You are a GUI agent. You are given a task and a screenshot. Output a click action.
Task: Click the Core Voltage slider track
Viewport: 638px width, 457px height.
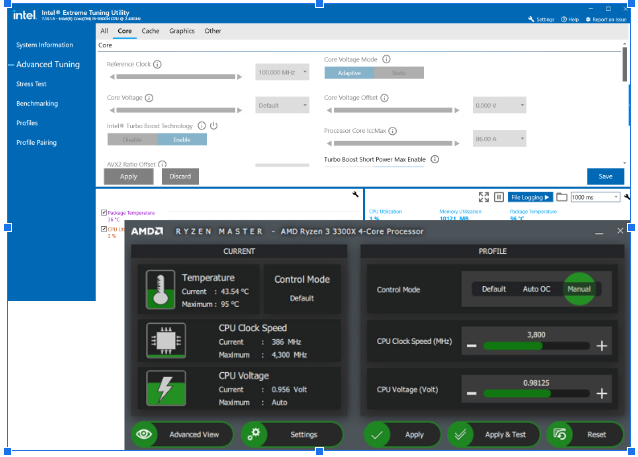(176, 109)
